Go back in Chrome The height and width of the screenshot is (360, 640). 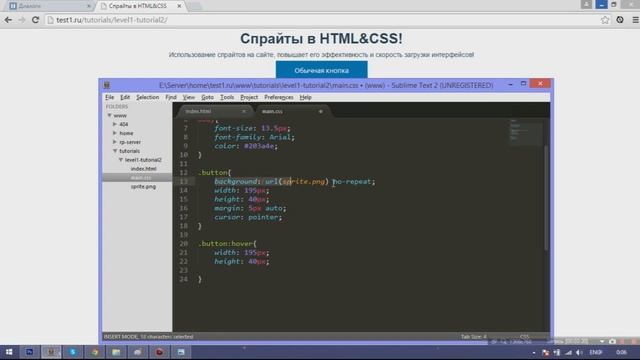pyautogui.click(x=8, y=20)
